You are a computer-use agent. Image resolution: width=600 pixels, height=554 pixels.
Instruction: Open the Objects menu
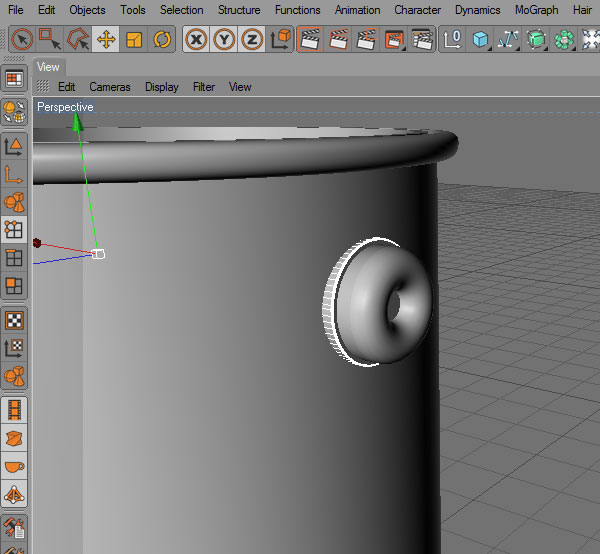click(x=87, y=10)
